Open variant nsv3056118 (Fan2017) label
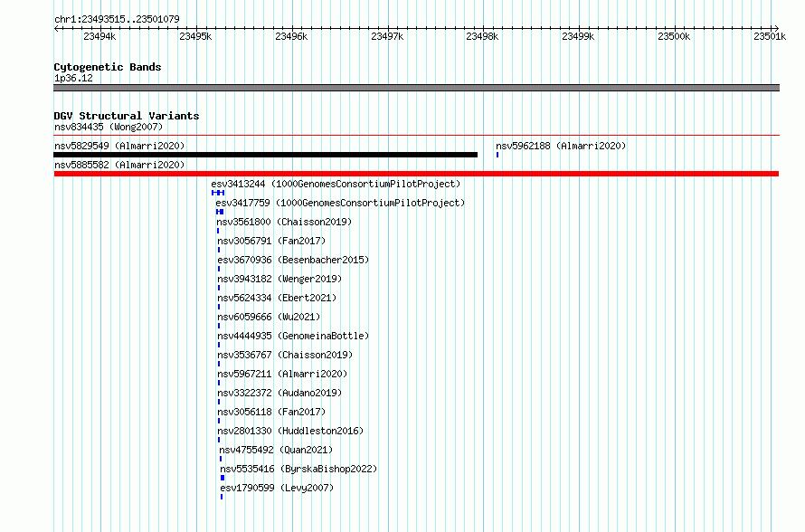 pyautogui.click(x=271, y=412)
